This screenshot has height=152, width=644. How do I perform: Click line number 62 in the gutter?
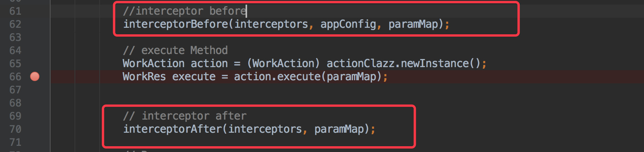tap(15, 24)
